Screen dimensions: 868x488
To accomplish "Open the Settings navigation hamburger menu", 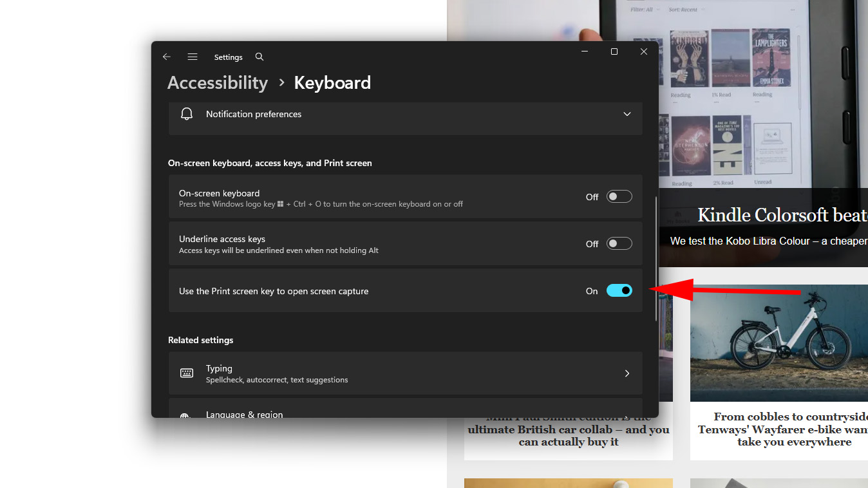I will pyautogui.click(x=192, y=57).
